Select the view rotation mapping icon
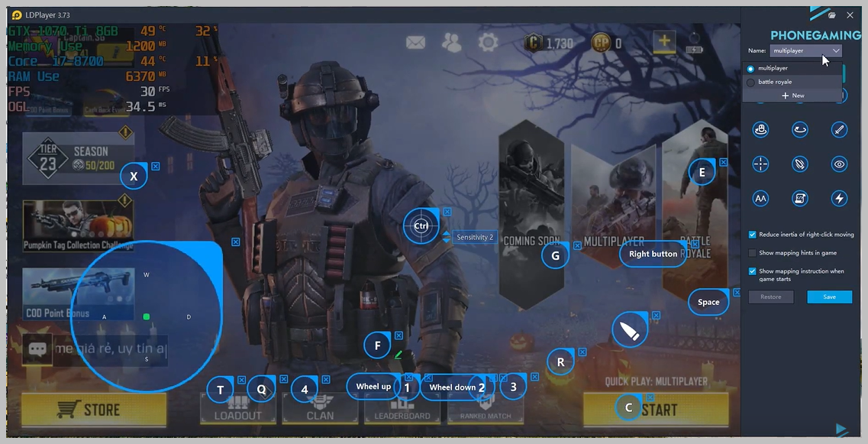The height and width of the screenshot is (444, 868). pyautogui.click(x=800, y=130)
